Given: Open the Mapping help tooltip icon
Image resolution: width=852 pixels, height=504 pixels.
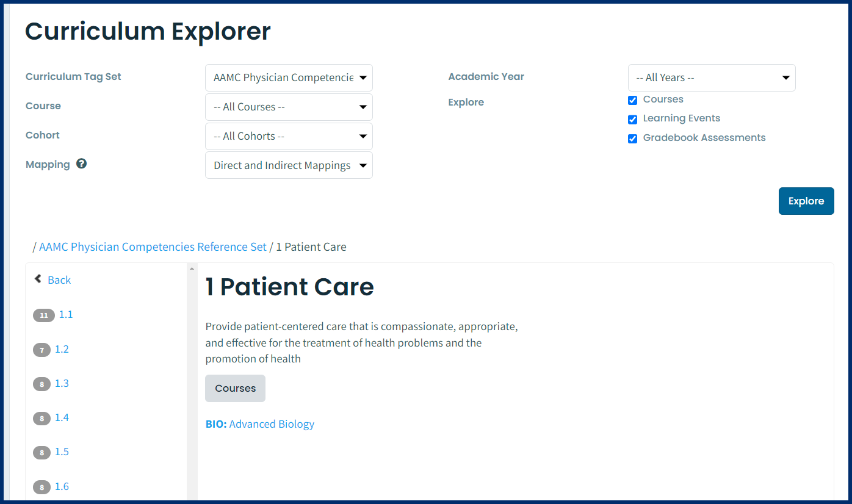Looking at the screenshot, I should [x=81, y=163].
